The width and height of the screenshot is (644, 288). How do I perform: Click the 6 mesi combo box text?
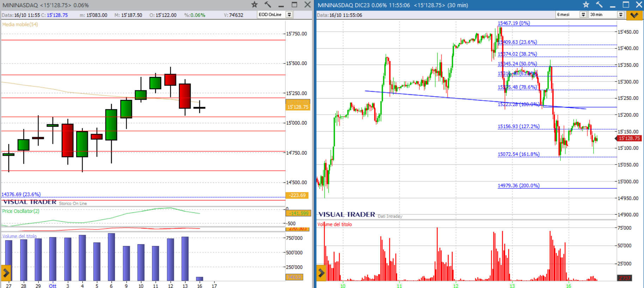point(563,14)
